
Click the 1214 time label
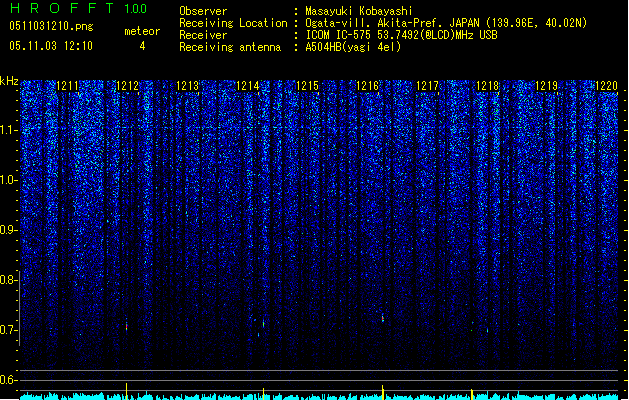pos(248,86)
